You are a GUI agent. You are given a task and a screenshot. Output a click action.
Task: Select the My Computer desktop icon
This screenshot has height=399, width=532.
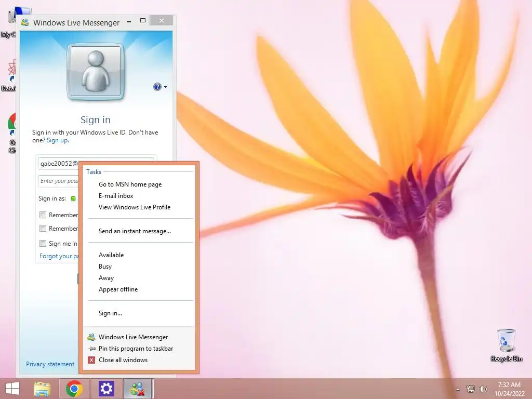pyautogui.click(x=8, y=22)
